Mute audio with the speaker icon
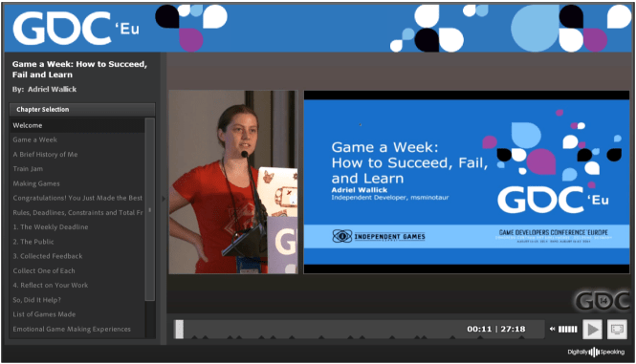This screenshot has width=636, height=364. 553,330
